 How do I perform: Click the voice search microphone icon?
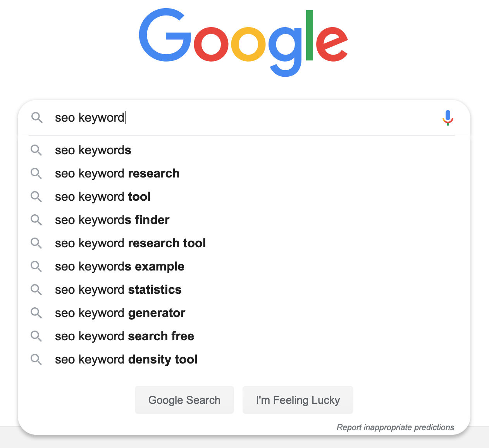tap(448, 117)
